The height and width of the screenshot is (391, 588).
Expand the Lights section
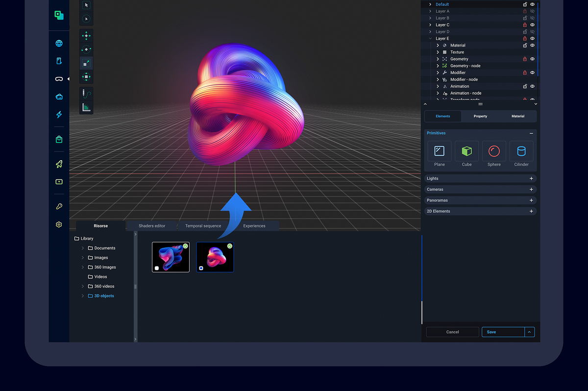531,179
